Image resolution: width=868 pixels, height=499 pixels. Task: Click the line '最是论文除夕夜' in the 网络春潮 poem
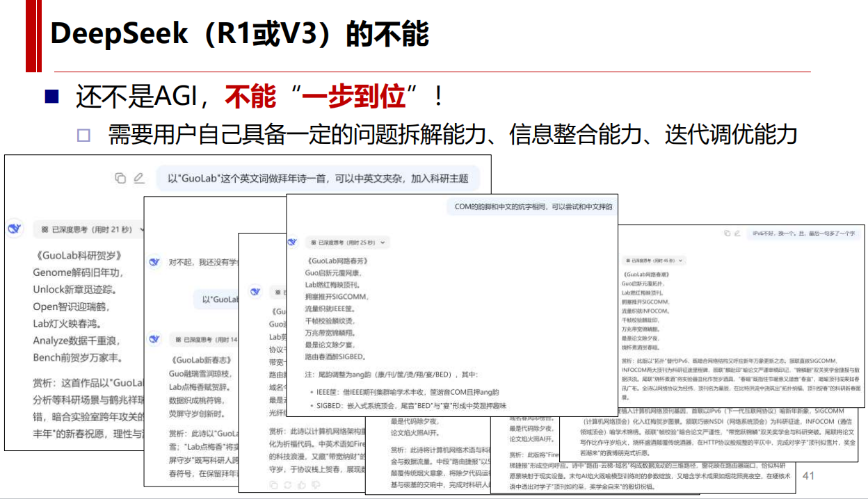point(641,338)
